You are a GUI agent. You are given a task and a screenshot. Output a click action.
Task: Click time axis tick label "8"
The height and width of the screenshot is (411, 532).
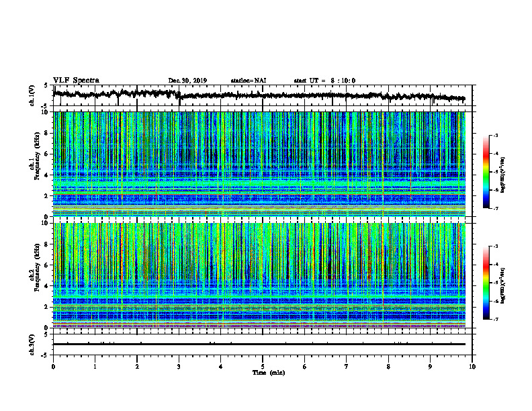pos(388,367)
